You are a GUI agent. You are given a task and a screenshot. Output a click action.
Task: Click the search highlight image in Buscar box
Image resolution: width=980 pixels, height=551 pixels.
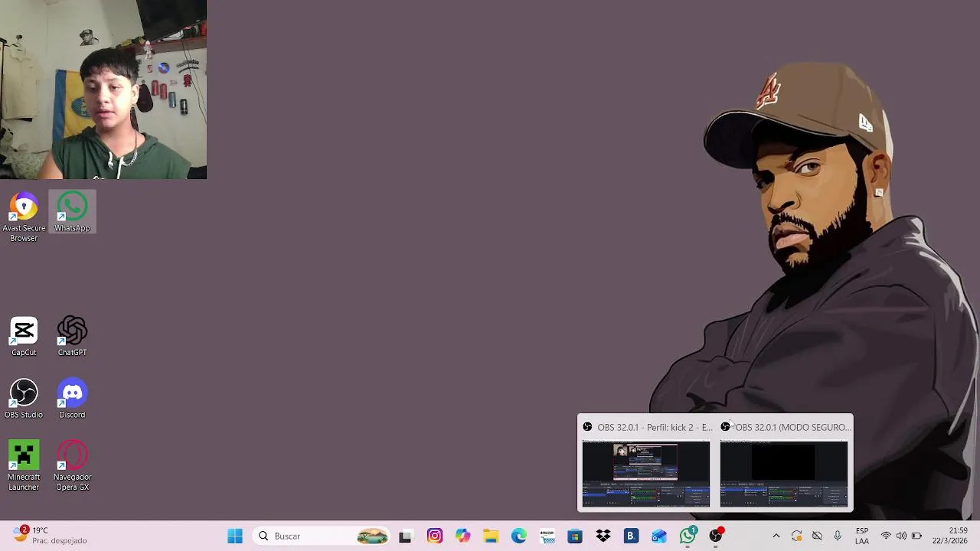(373, 536)
